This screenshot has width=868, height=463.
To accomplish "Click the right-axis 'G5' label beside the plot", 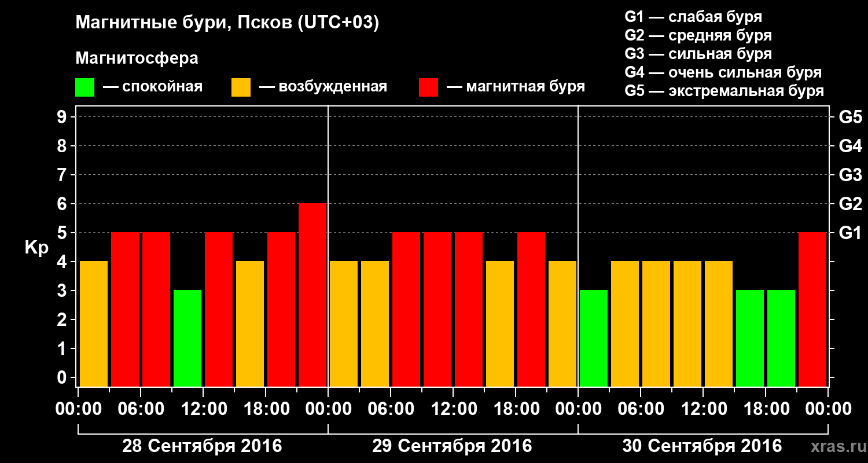I will click(x=851, y=117).
